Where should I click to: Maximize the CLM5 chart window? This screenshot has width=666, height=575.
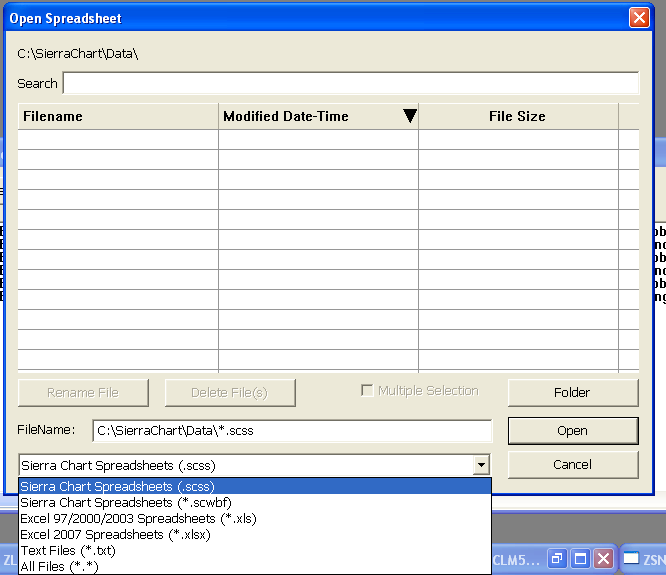(x=580, y=559)
